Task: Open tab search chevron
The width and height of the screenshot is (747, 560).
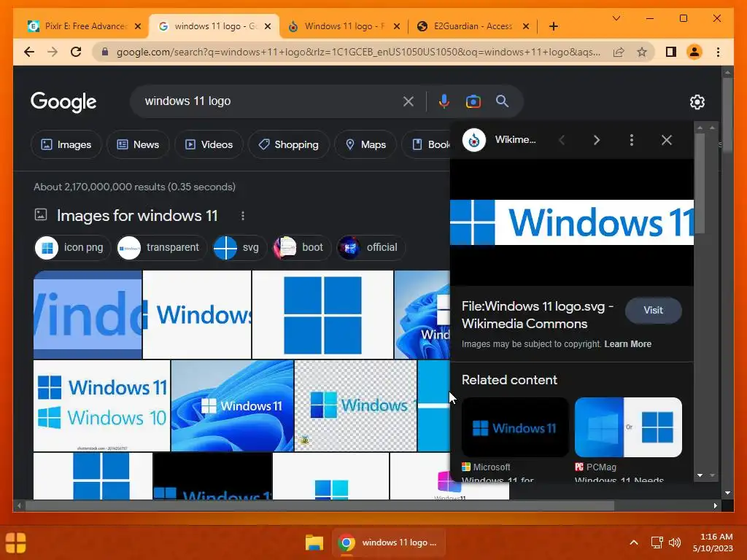Action: 616,18
